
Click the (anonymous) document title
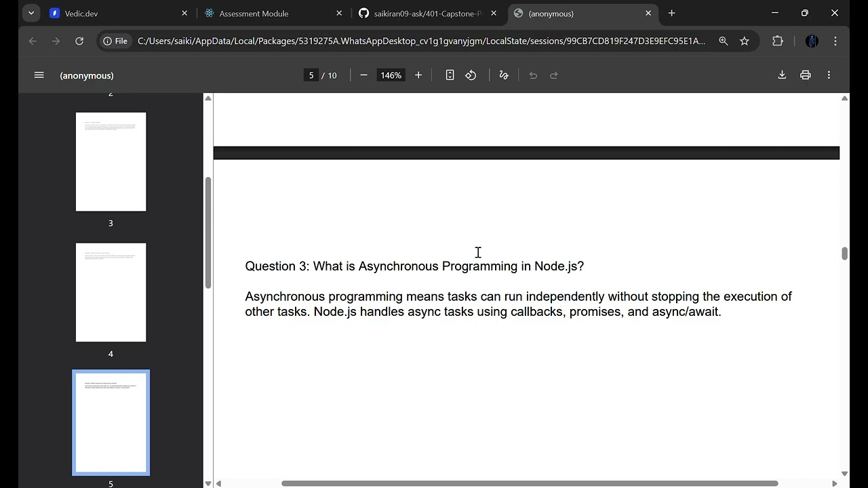(x=87, y=75)
